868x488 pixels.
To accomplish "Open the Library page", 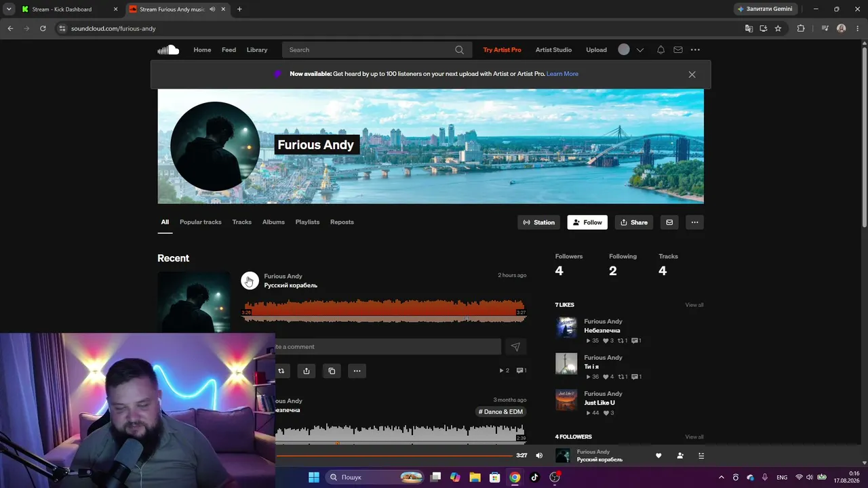I will point(257,49).
